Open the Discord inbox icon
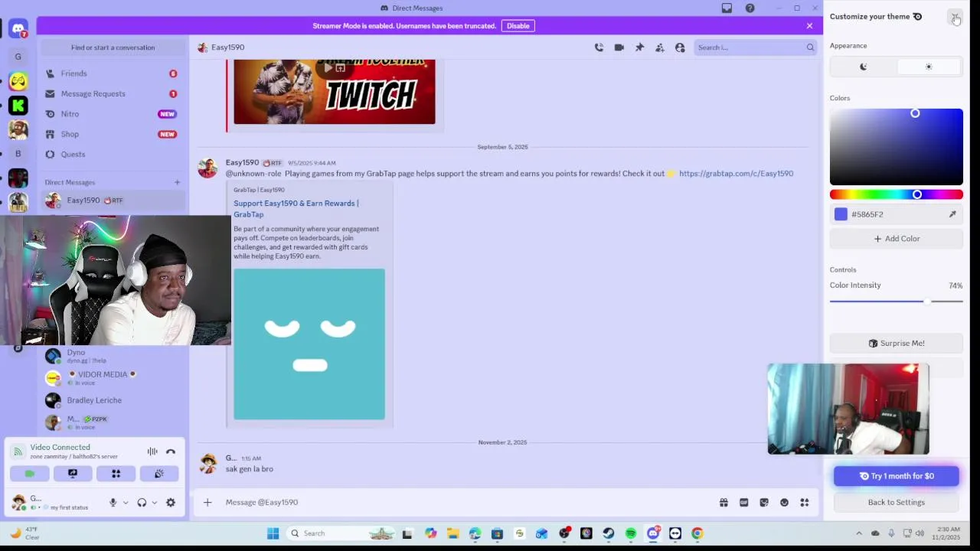This screenshot has height=551, width=980. [727, 8]
